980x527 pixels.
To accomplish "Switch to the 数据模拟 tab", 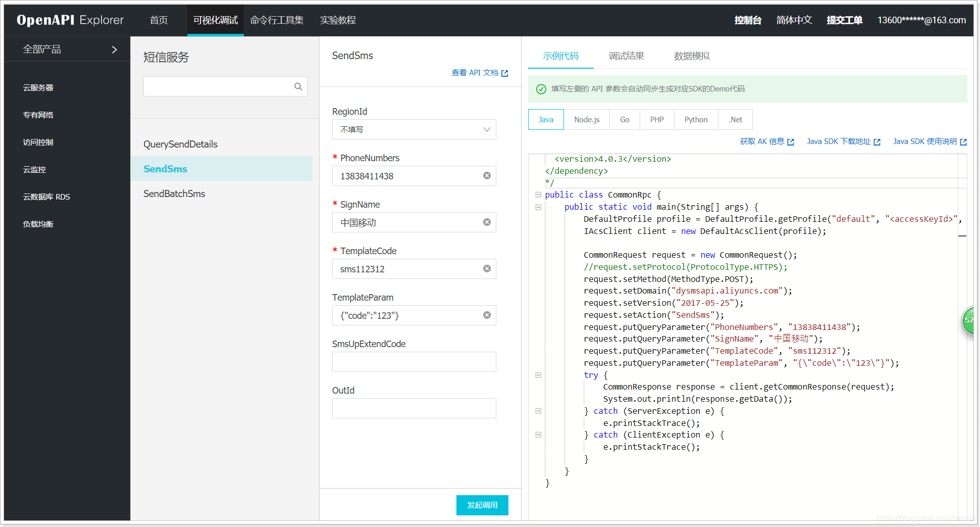I will [692, 56].
